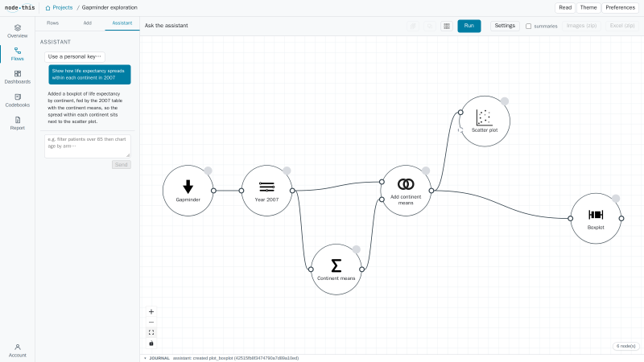Click the Boxplot node input port
644x362 pixels.
[571, 218]
